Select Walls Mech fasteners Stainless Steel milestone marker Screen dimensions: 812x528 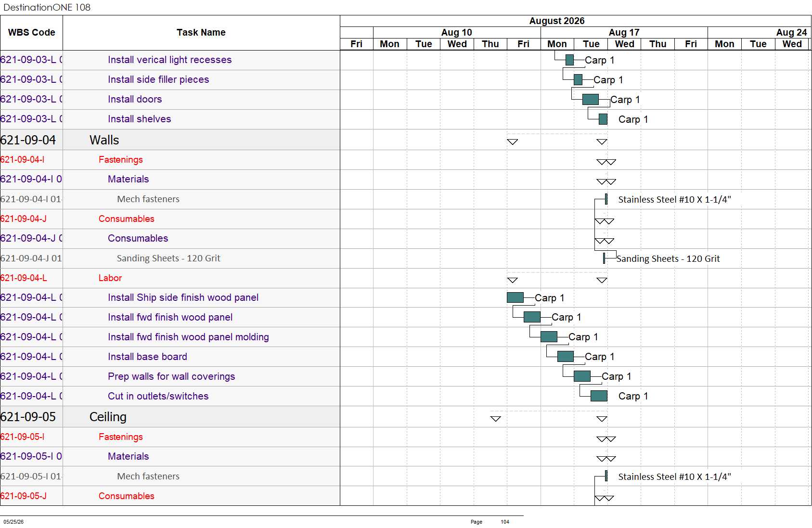[x=606, y=199]
